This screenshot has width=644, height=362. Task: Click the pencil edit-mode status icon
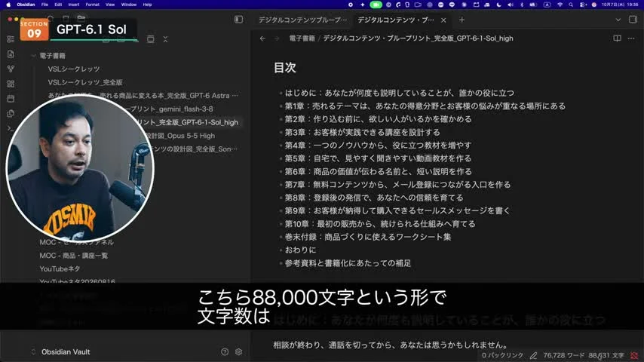(x=533, y=355)
